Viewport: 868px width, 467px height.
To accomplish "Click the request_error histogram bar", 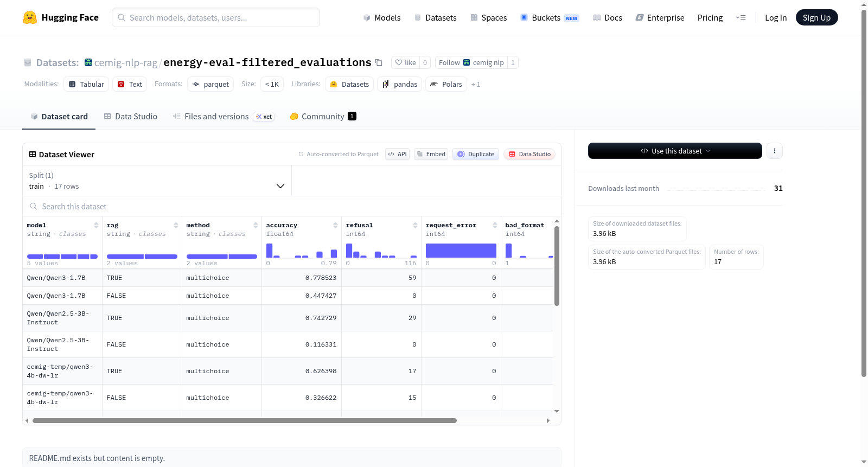I will pos(461,251).
